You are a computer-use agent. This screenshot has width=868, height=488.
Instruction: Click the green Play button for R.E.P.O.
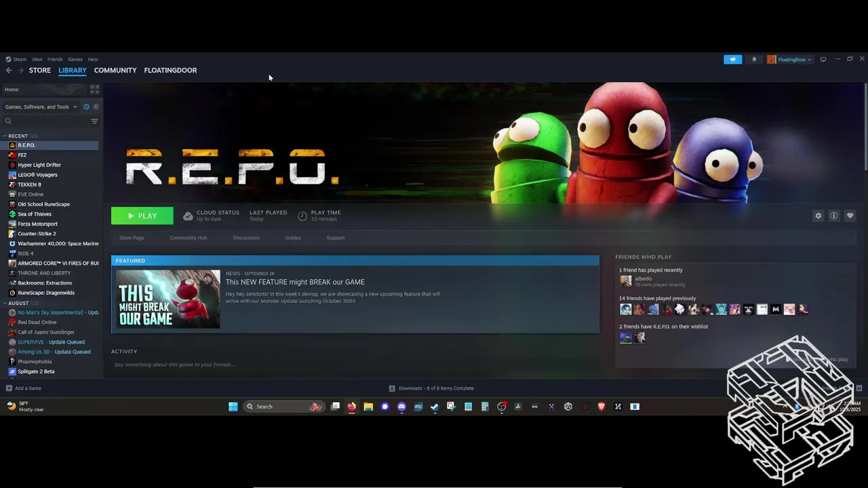pyautogui.click(x=142, y=216)
